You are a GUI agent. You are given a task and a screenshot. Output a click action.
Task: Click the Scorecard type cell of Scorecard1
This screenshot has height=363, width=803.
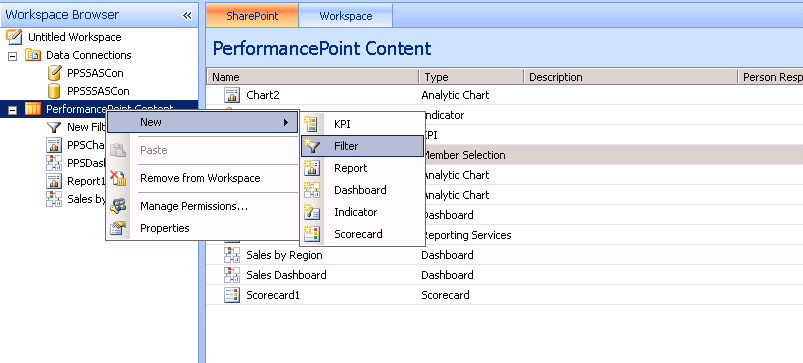tap(445, 294)
